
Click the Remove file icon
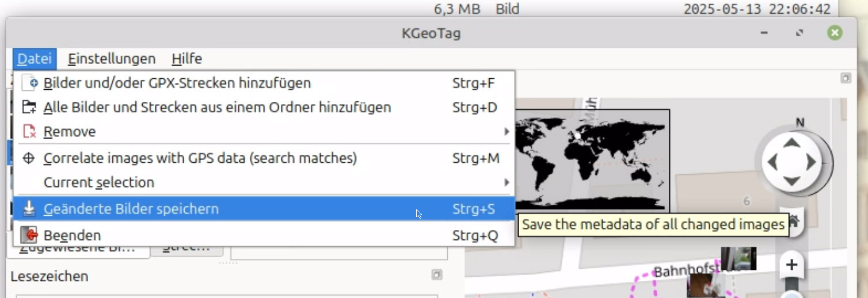(29, 132)
